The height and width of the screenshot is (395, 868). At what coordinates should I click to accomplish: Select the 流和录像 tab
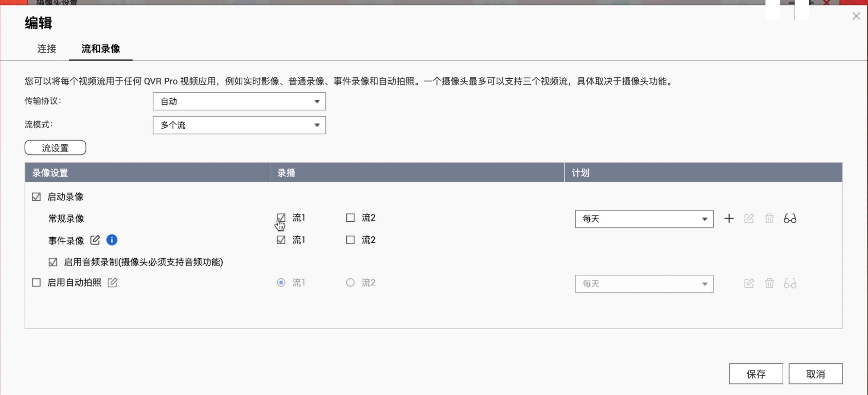click(100, 49)
